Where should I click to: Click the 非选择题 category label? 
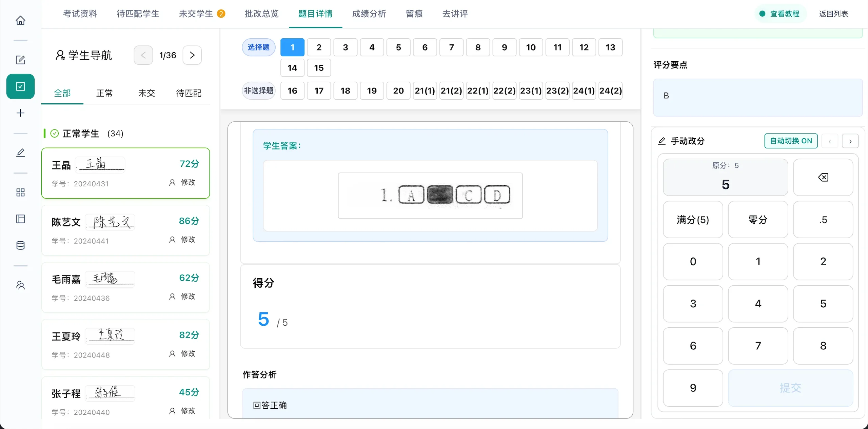[258, 91]
